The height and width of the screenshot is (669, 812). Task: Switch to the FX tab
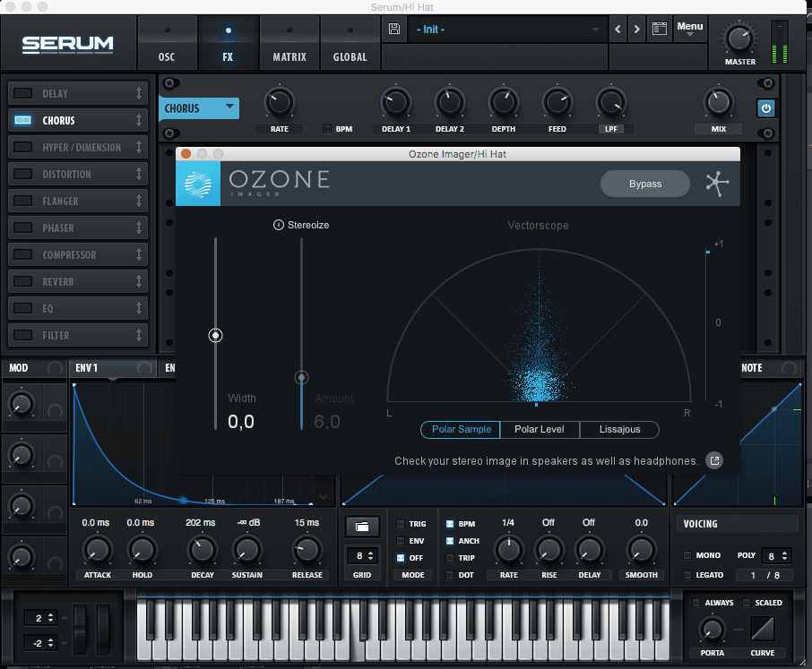pyautogui.click(x=228, y=42)
